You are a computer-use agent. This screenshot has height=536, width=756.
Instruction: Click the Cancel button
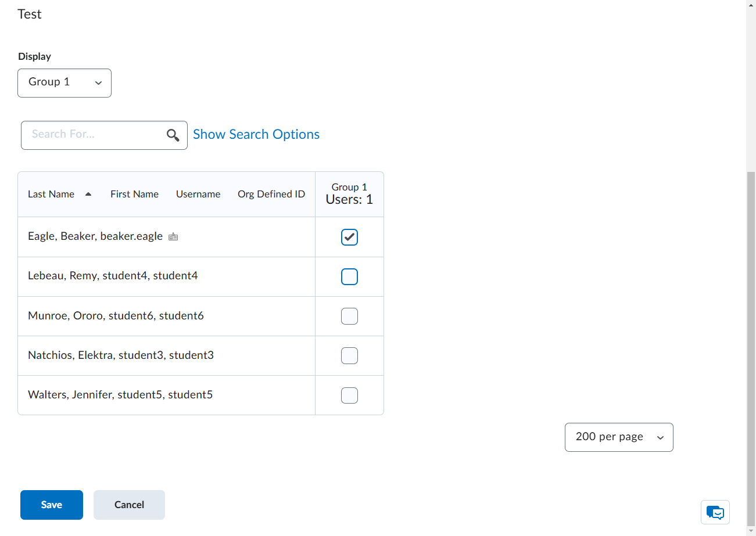click(x=129, y=505)
